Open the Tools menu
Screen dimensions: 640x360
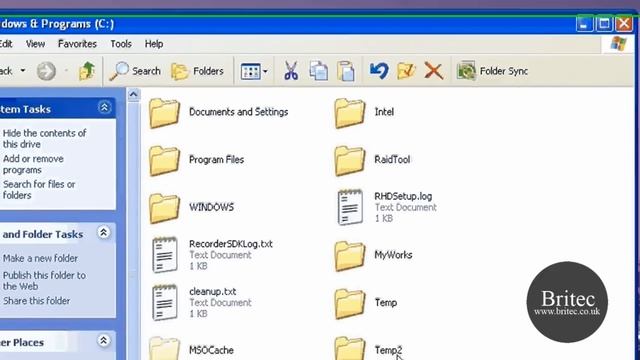[121, 44]
